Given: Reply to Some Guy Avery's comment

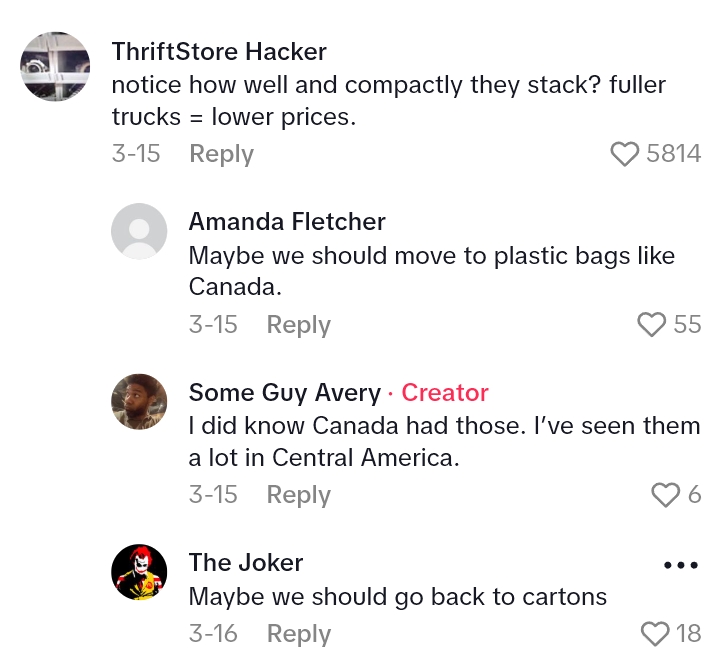Looking at the screenshot, I should (298, 495).
